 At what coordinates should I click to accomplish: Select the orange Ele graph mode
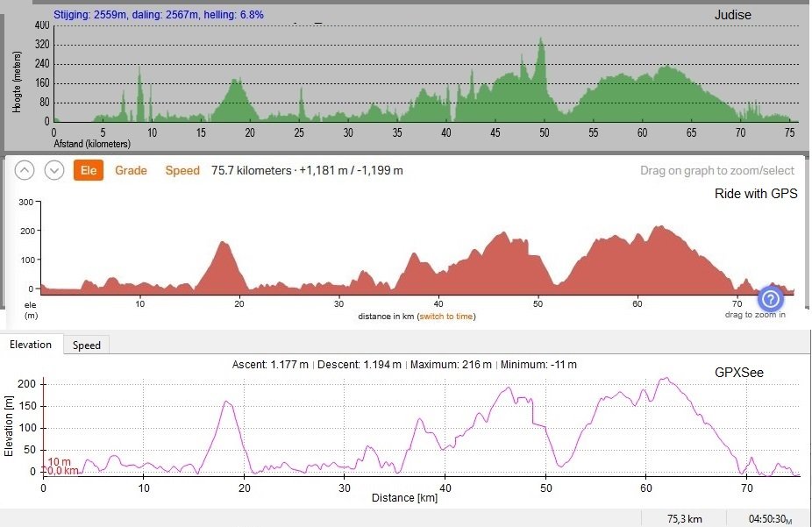(x=89, y=171)
